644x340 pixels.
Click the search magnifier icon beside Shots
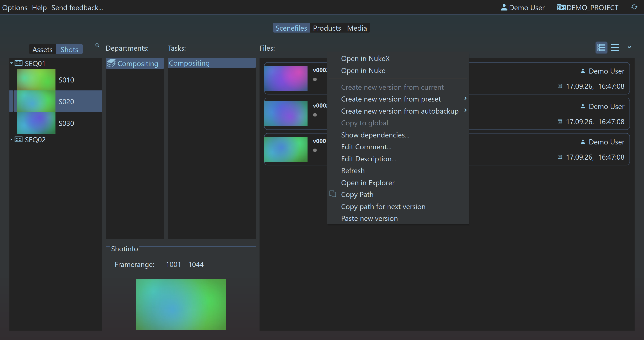[97, 46]
